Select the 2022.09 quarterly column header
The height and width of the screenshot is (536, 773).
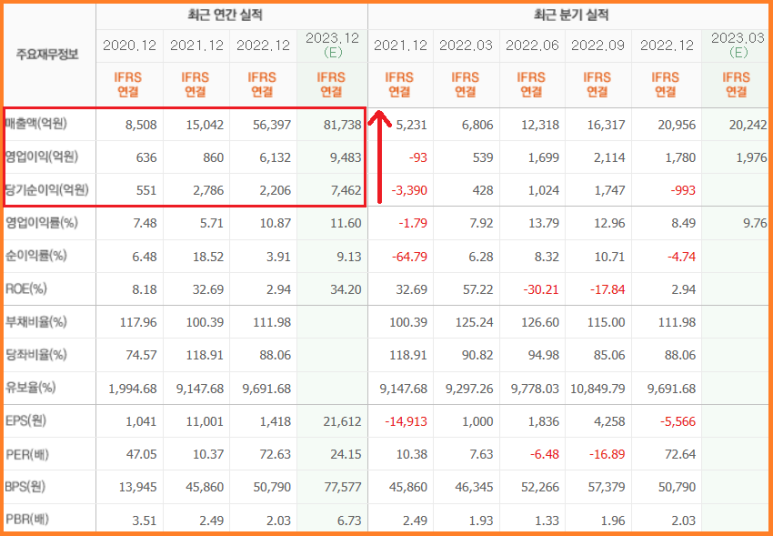pyautogui.click(x=598, y=46)
